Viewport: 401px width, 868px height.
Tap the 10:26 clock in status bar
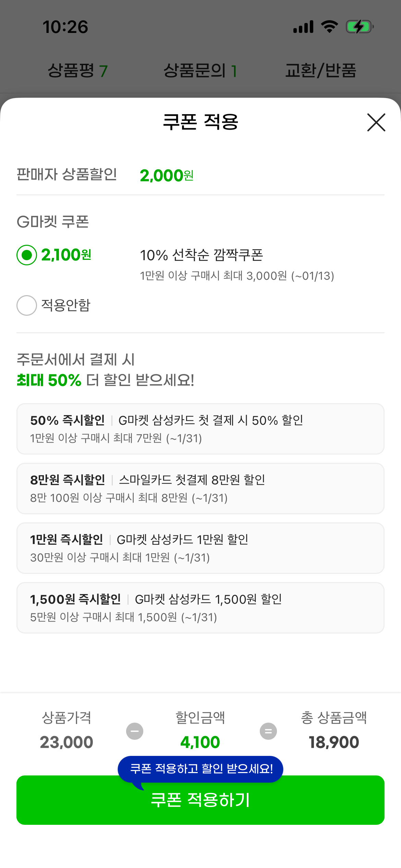tap(65, 27)
